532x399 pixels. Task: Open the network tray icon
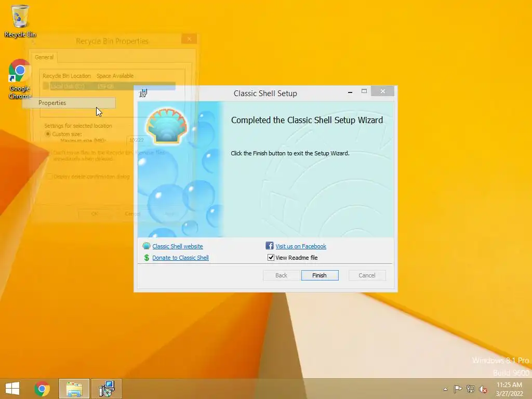pos(471,389)
